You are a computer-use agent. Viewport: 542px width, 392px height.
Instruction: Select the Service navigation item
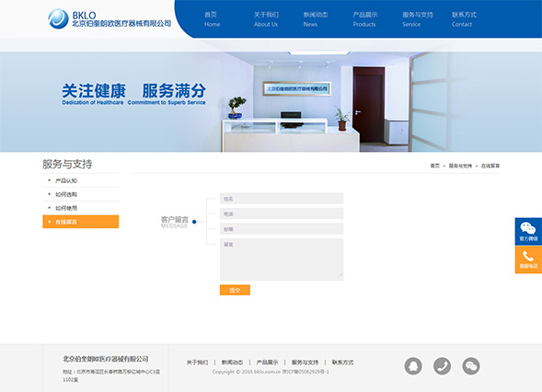417,19
